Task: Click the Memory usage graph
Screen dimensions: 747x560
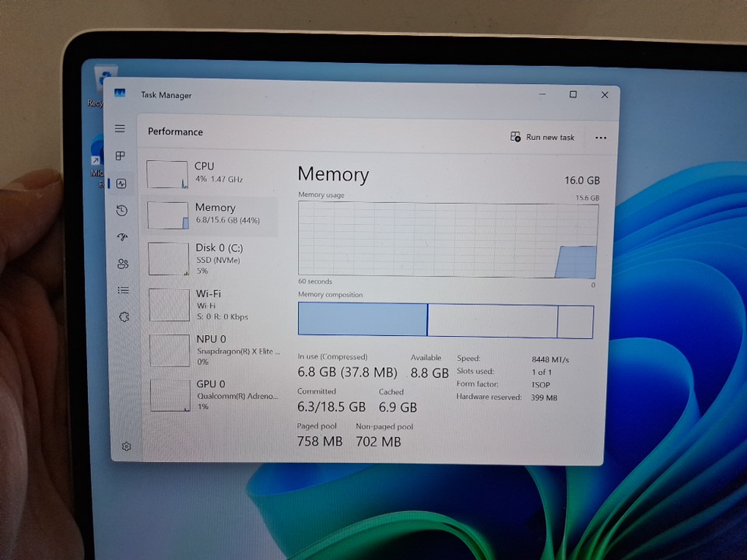Action: click(x=447, y=240)
